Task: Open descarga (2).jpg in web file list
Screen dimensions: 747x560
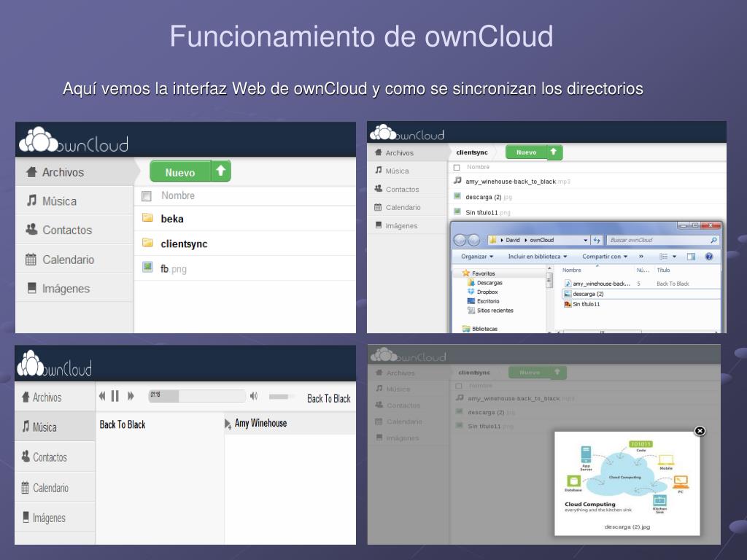Action: pos(488,197)
